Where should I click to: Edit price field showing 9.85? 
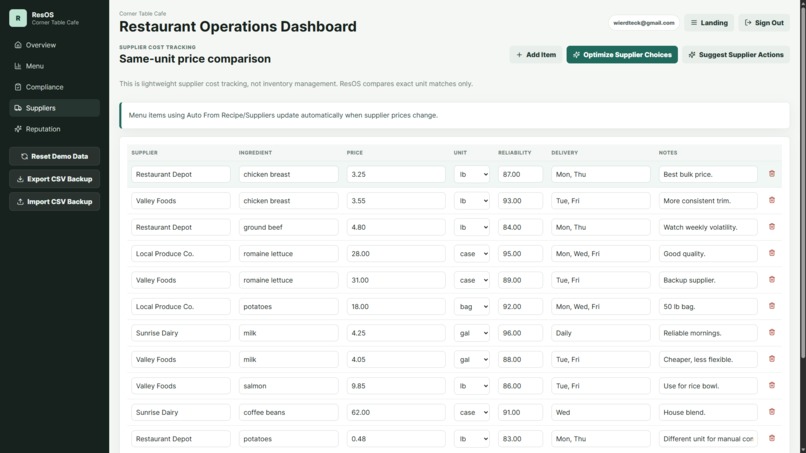[x=396, y=386]
